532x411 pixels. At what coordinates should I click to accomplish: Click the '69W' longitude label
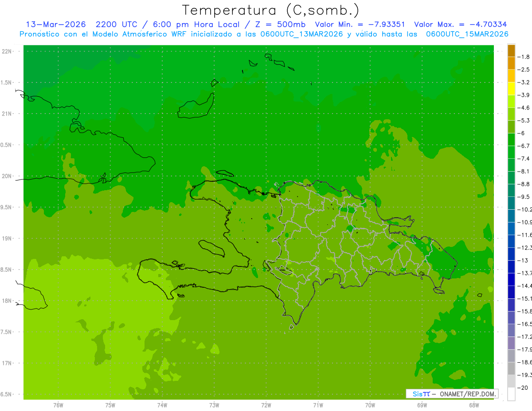(422, 405)
